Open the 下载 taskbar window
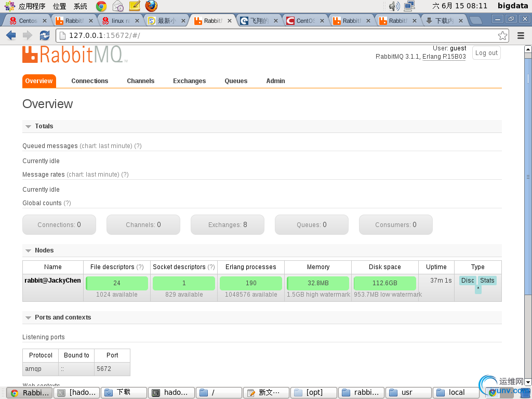532x399 pixels. (124, 393)
